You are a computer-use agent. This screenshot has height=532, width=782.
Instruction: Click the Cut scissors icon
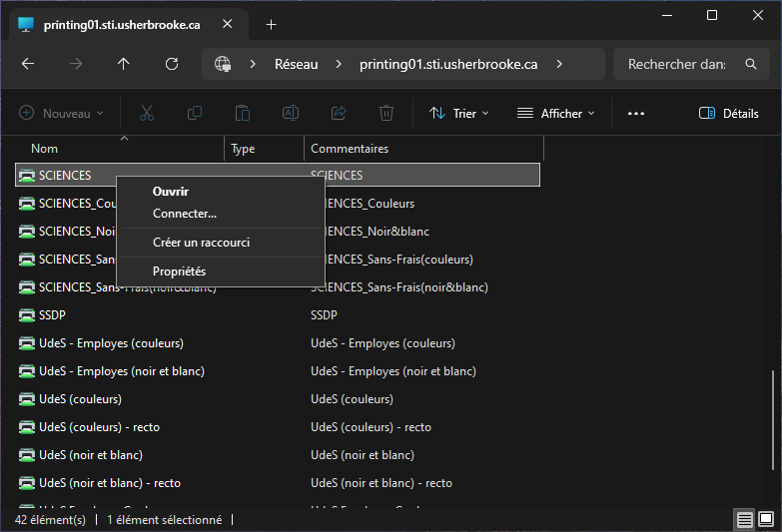point(147,113)
